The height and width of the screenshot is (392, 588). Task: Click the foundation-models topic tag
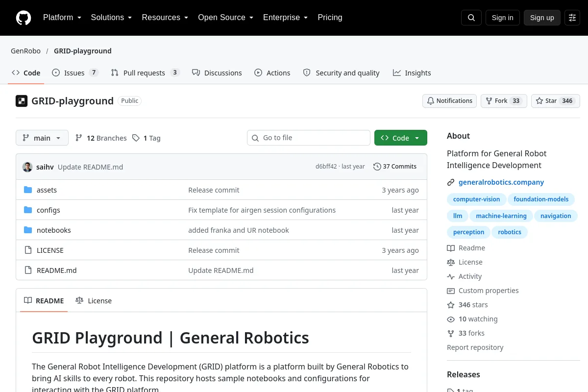pyautogui.click(x=541, y=199)
